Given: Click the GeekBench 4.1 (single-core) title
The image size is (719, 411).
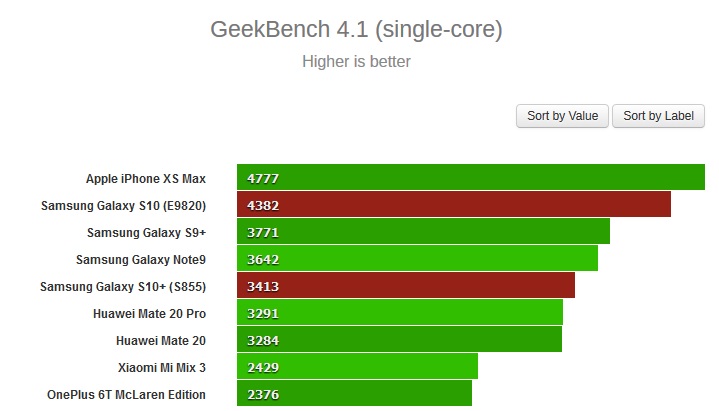Looking at the screenshot, I should click(x=356, y=30).
